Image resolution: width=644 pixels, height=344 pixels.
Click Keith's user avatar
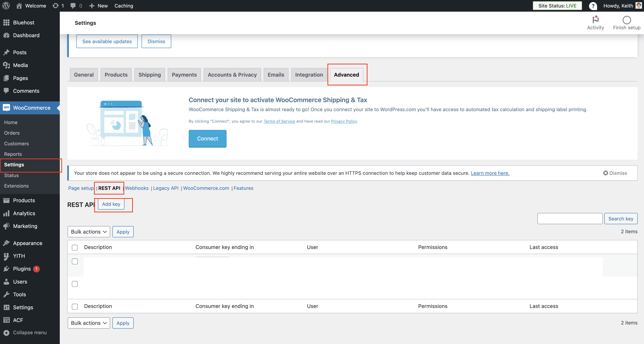(639, 5)
